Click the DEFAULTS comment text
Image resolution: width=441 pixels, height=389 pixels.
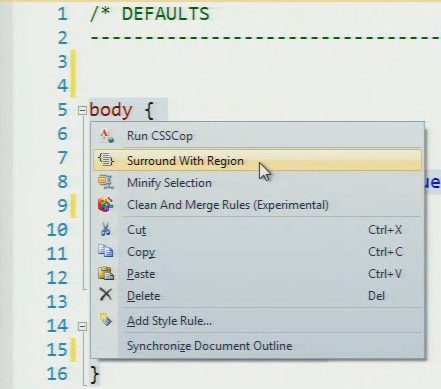165,14
